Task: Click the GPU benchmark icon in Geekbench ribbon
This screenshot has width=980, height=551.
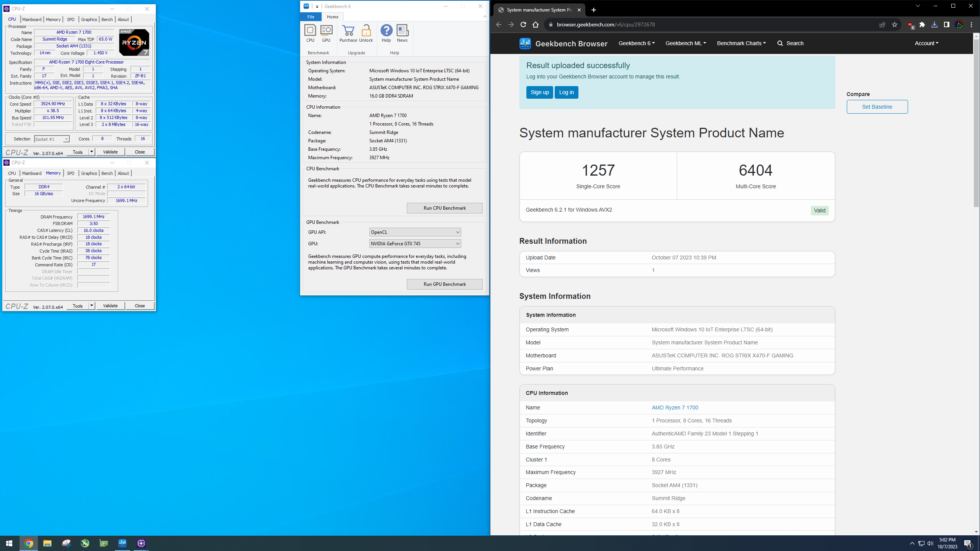Action: tap(326, 33)
